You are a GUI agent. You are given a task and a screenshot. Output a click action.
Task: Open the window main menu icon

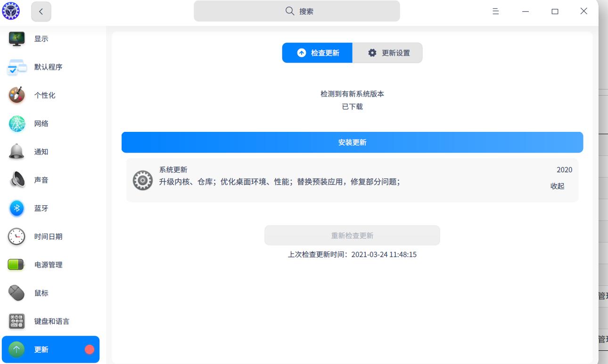496,11
